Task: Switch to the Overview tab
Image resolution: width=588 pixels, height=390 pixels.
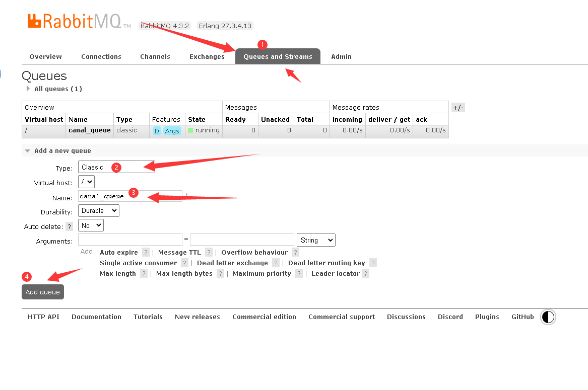Action: point(46,56)
